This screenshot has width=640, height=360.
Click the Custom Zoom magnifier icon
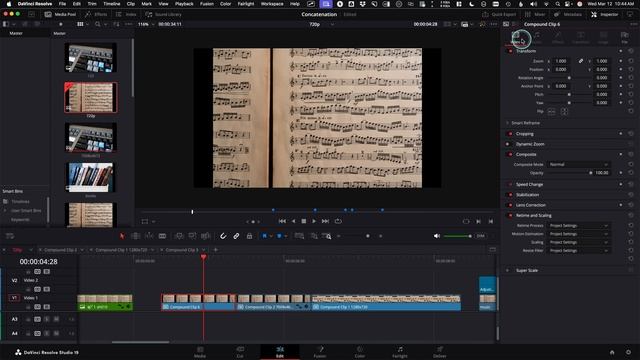(x=327, y=236)
